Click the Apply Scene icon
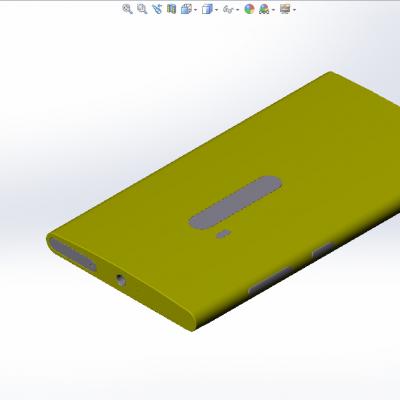The width and height of the screenshot is (400, 400). pyautogui.click(x=264, y=9)
